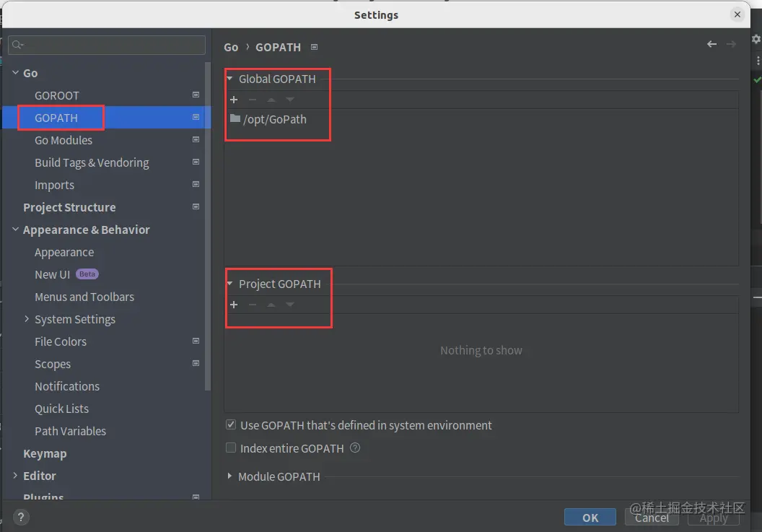Open the GOROOT settings page
Screen dimensions: 762x532
point(56,95)
